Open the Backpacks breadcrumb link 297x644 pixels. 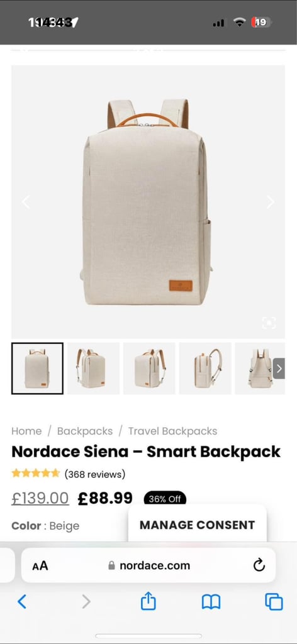[x=84, y=431]
